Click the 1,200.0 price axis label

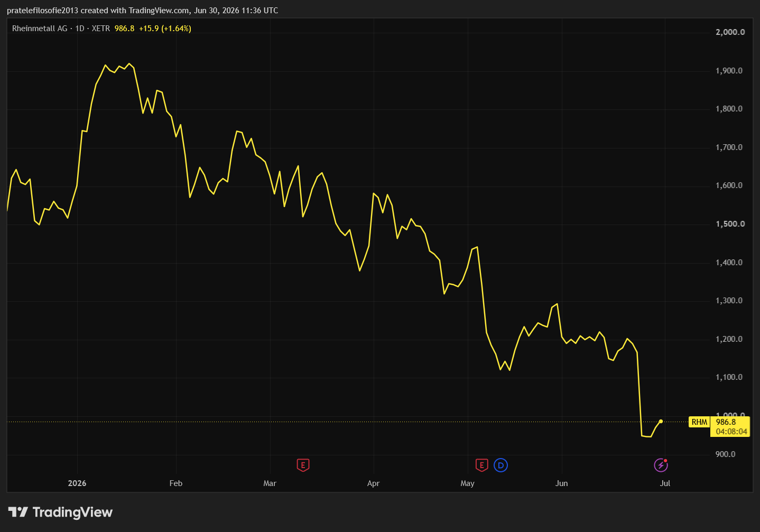tap(729, 339)
